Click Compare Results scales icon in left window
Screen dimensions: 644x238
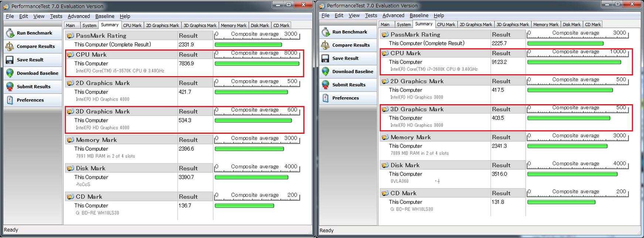pyautogui.click(x=10, y=46)
